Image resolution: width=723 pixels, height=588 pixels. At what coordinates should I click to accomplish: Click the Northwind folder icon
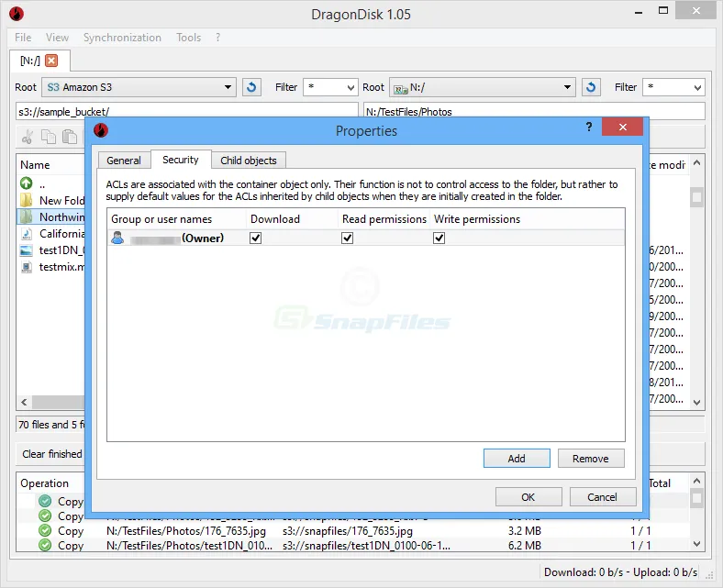[x=27, y=216]
